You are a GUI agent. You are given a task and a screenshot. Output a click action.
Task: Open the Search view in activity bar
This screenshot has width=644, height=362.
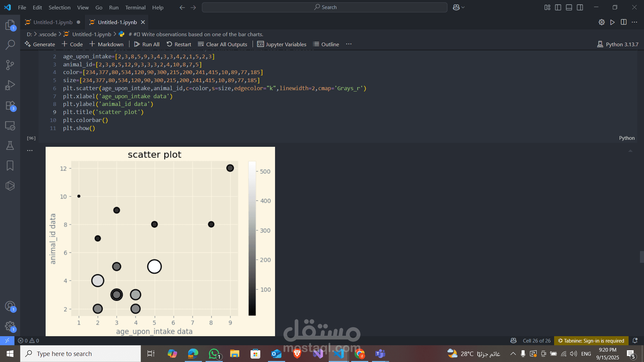pos(10,45)
